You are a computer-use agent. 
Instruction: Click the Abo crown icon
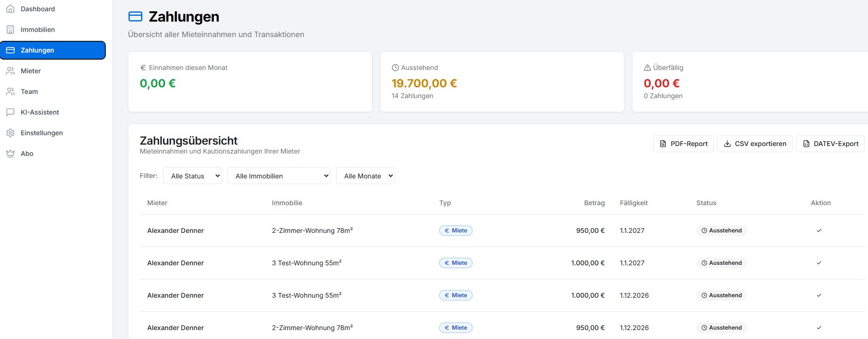10,154
